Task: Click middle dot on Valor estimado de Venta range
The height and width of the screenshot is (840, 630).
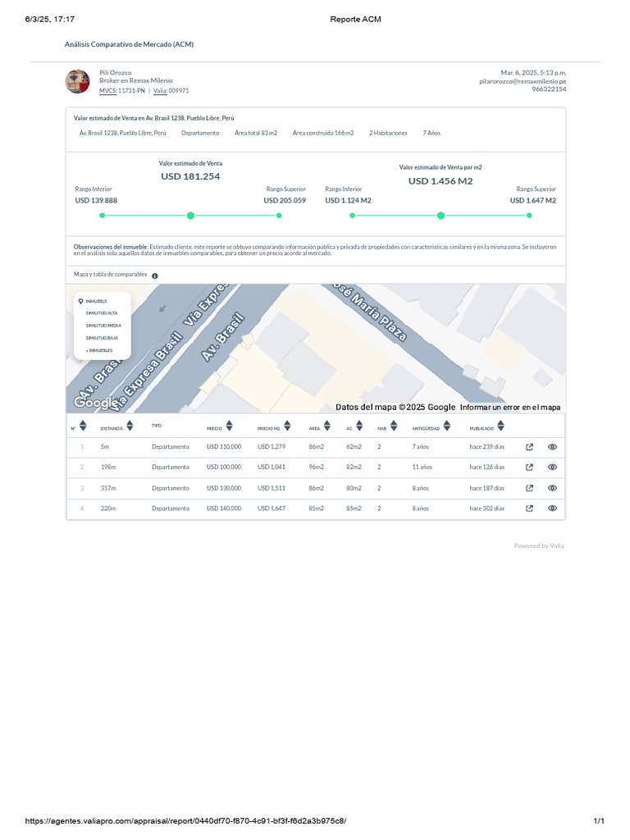Action: pos(190,216)
